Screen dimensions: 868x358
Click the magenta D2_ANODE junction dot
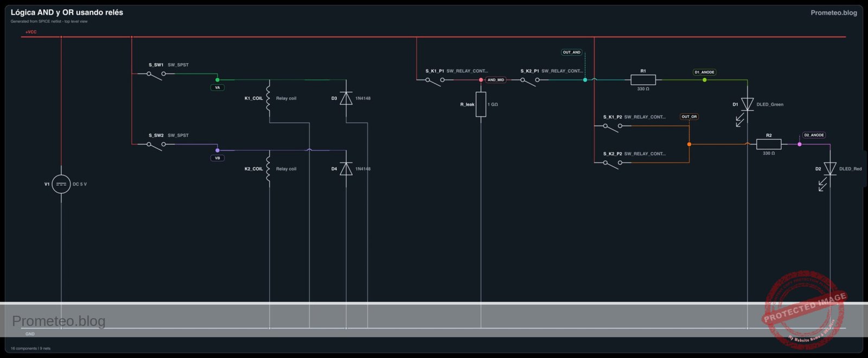click(x=799, y=144)
